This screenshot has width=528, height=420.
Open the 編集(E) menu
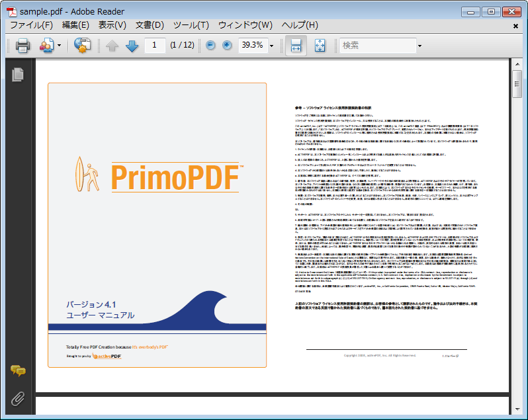point(75,25)
